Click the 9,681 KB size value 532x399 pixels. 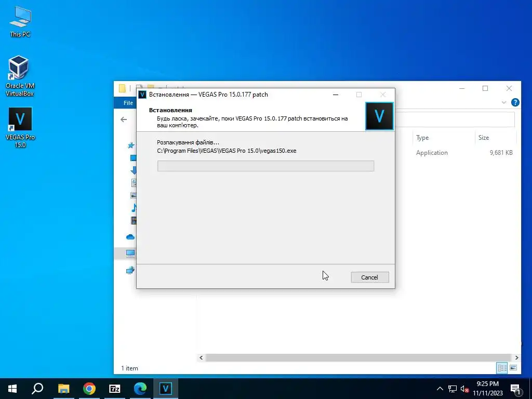(x=501, y=153)
